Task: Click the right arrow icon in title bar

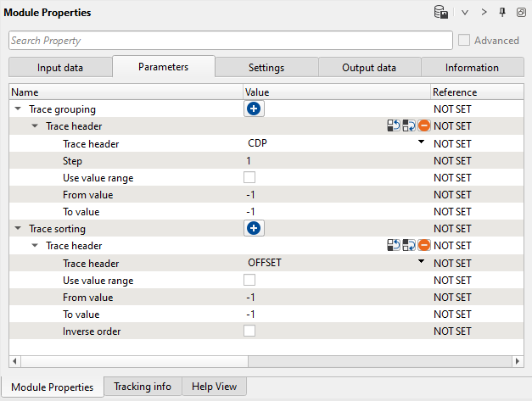Action: (x=484, y=13)
